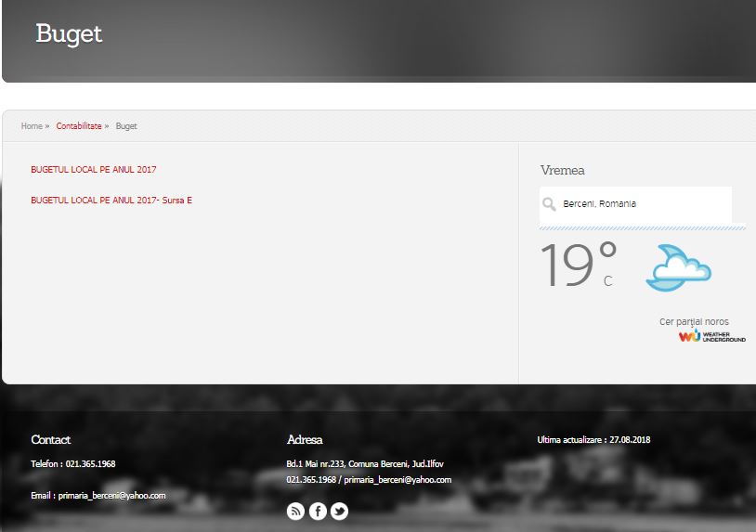Open the Weather Underground logo
The width and height of the screenshot is (756, 532).
pyautogui.click(x=711, y=336)
